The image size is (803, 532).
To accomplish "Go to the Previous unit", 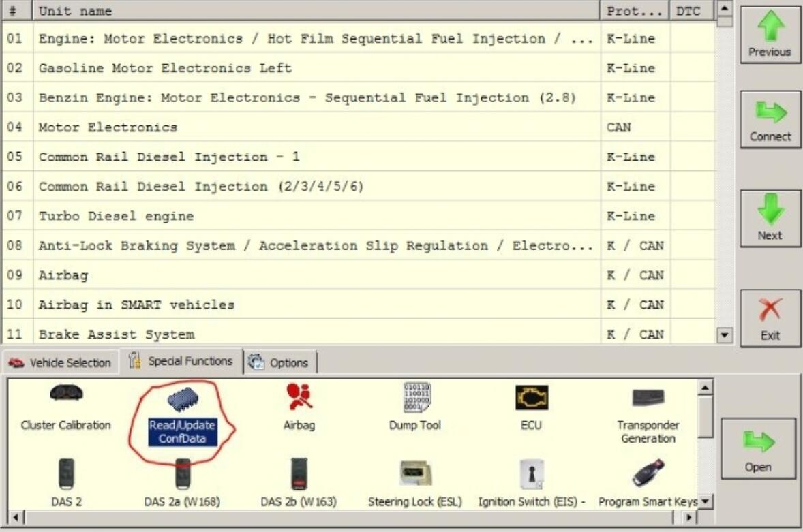I will coord(770,35).
